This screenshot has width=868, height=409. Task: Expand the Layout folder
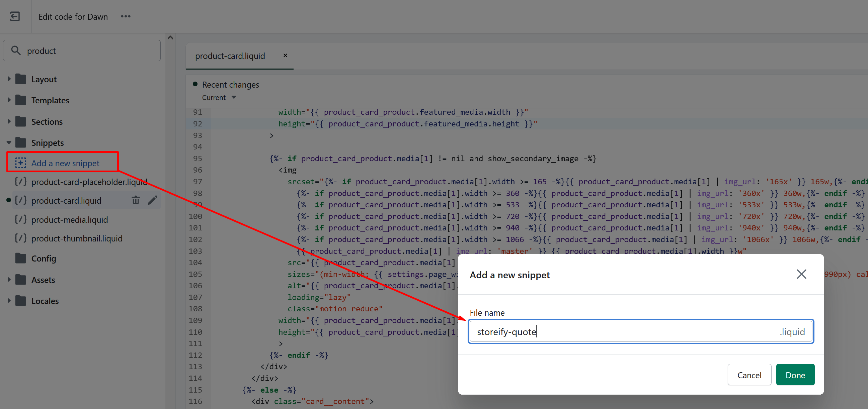(x=9, y=79)
